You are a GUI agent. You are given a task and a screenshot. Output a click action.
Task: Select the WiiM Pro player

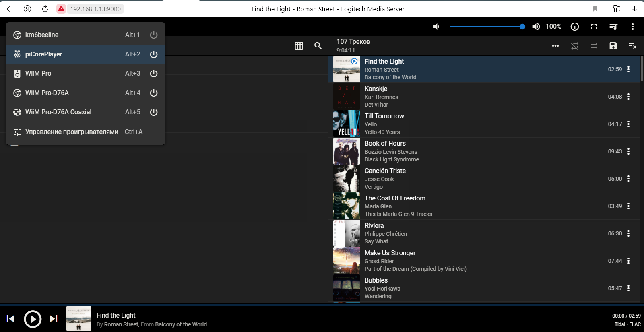tap(38, 74)
